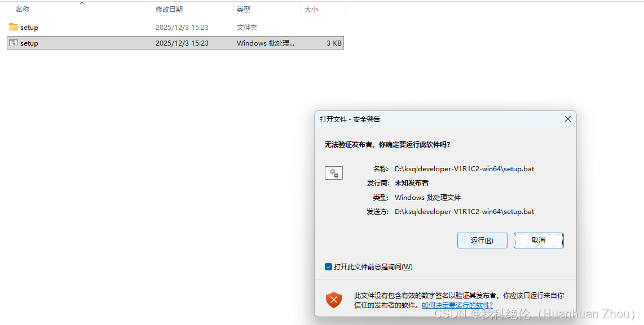This screenshot has height=325, width=644.
Task: Click the 发送方 path ending setup.bat
Action: tap(465, 212)
